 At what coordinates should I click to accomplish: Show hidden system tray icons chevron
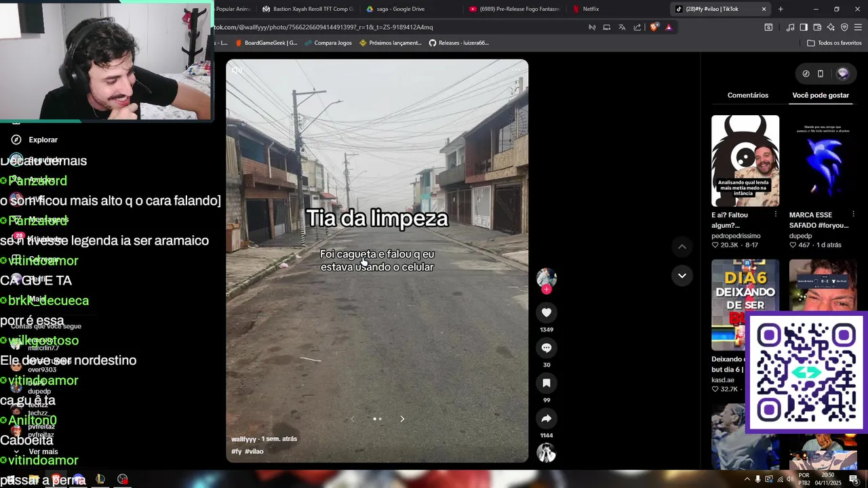point(747,479)
